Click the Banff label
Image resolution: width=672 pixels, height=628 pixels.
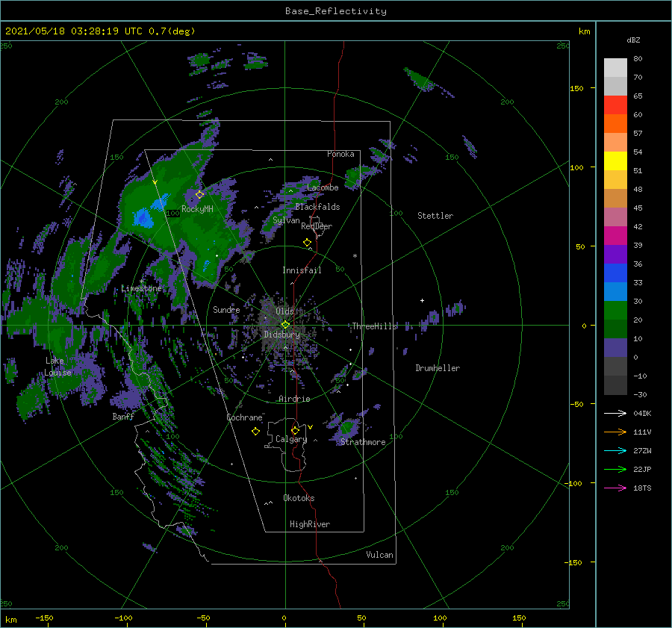coord(123,417)
